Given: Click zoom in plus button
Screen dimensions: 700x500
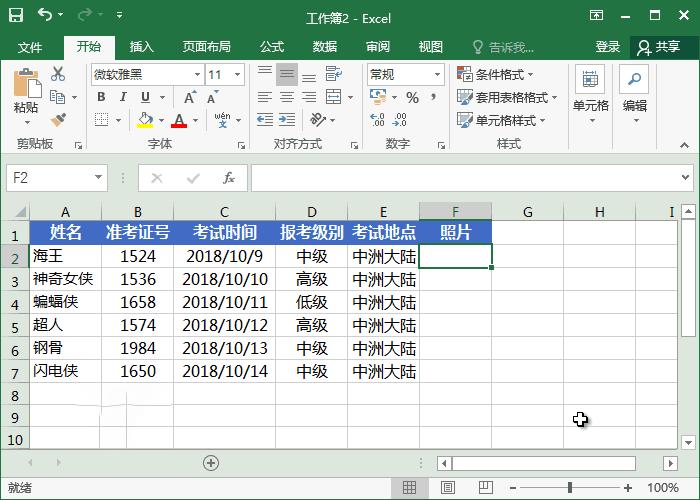Looking at the screenshot, I should [628, 488].
